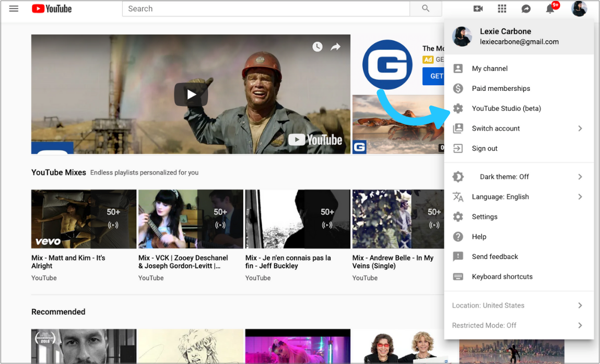The width and height of the screenshot is (600, 364).
Task: Click YouTube Mixes section heading
Action: (58, 172)
